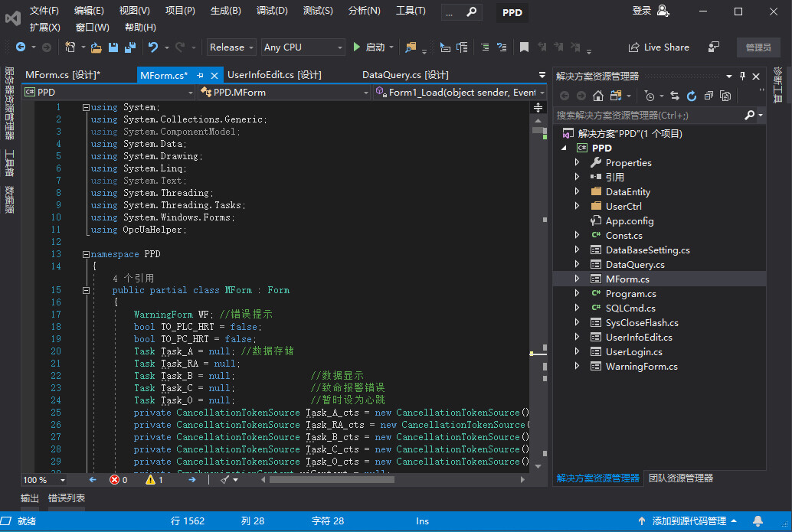Viewport: 792px width, 532px height.
Task: Click the horizontal scrollbar of the code editor
Action: [x=332, y=480]
